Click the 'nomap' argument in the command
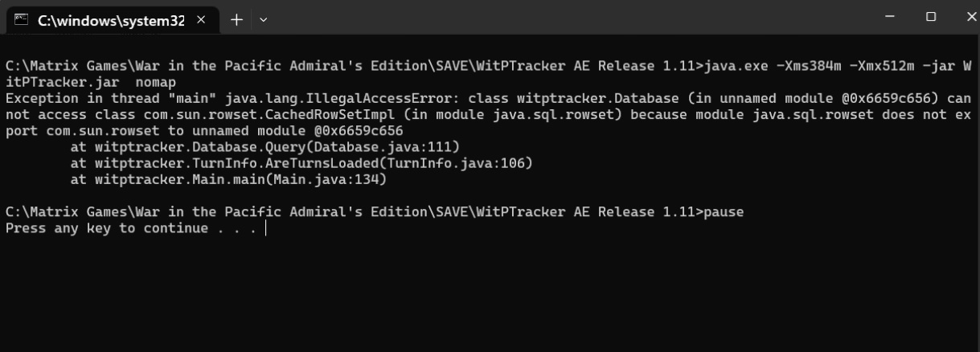The height and width of the screenshot is (352, 980). tap(156, 83)
